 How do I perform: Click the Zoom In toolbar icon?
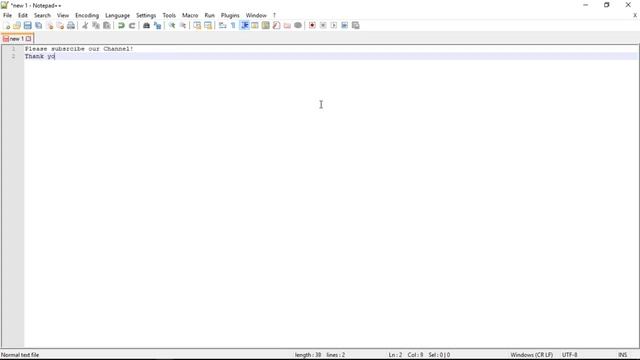click(x=172, y=25)
